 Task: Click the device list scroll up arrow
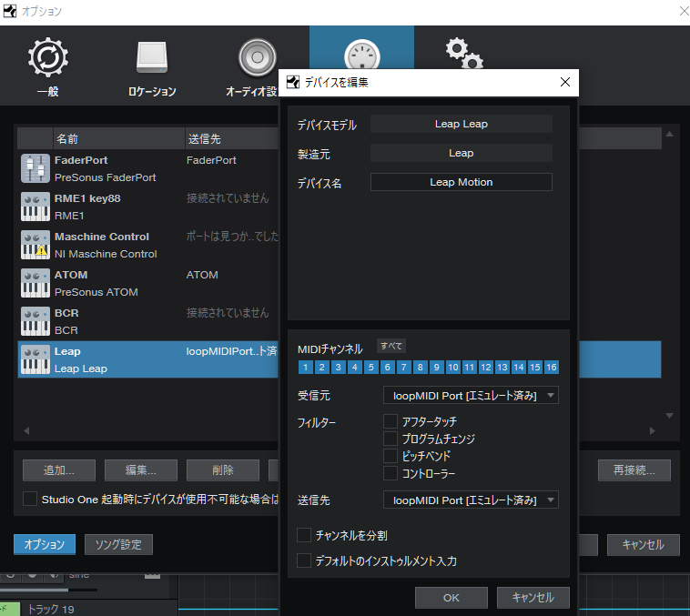[x=669, y=134]
